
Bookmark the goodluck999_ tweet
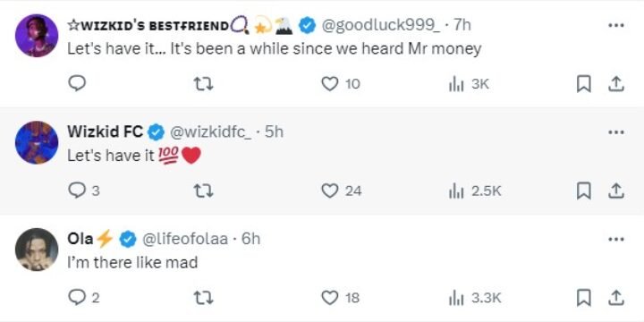point(583,84)
